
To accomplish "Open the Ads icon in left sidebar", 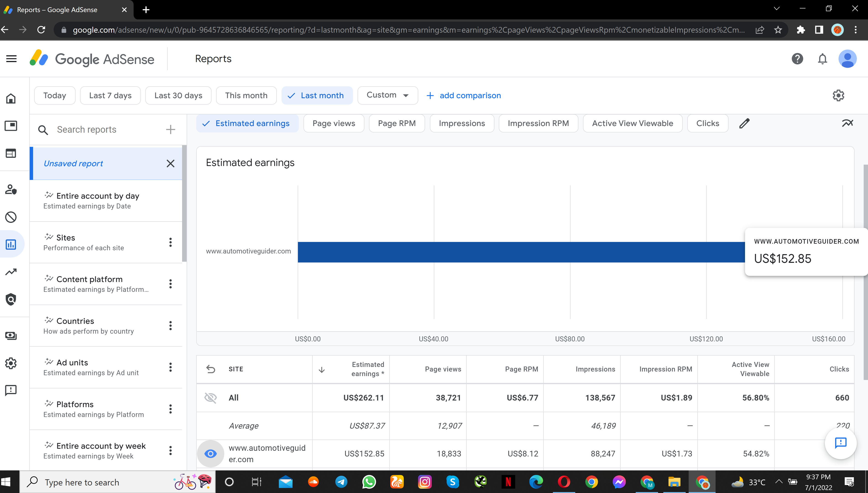I will pyautogui.click(x=11, y=126).
